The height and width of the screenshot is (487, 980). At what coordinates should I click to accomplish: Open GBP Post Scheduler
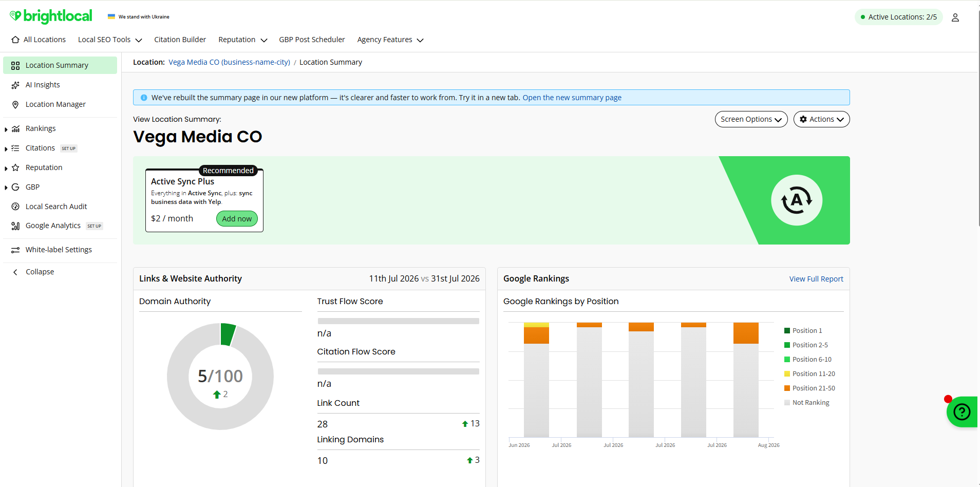(312, 40)
